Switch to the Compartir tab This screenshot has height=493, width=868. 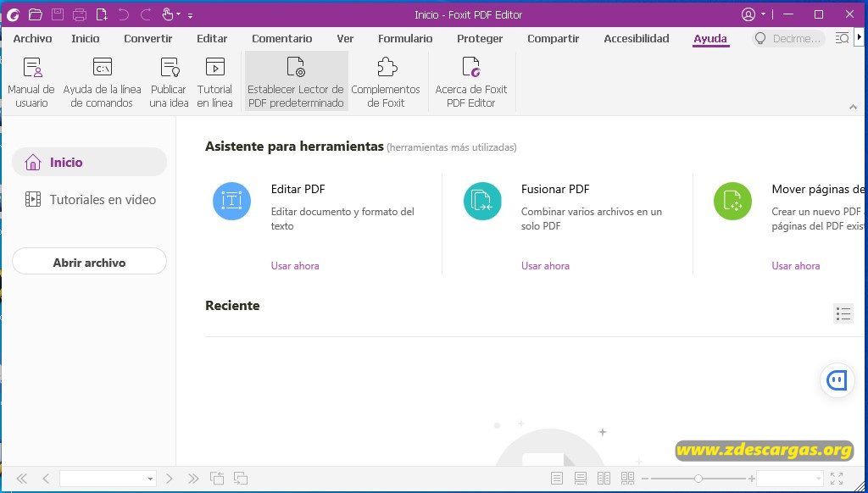(553, 39)
